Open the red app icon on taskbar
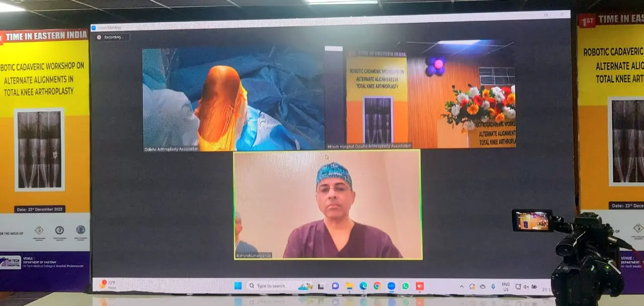 [419, 286]
